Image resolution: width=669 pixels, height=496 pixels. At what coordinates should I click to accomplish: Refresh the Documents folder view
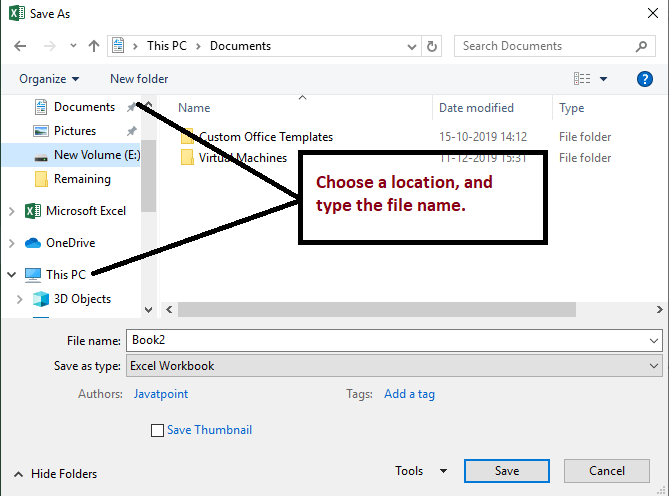[x=432, y=46]
